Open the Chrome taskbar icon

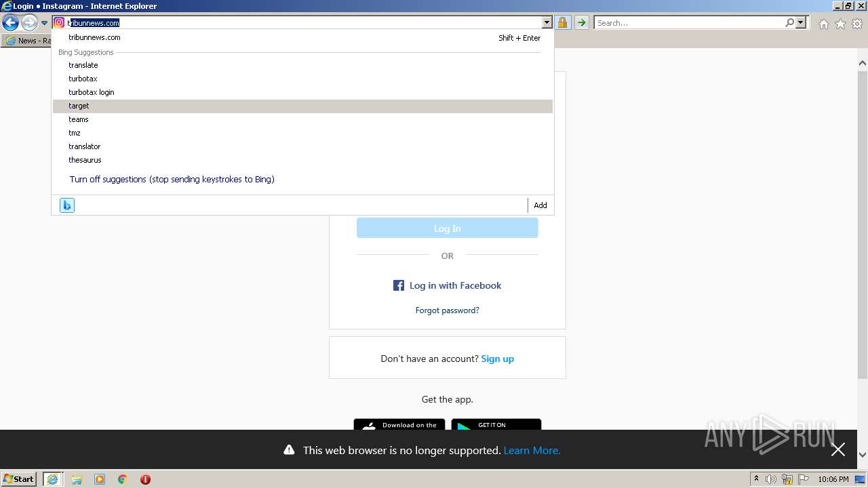pos(123,479)
